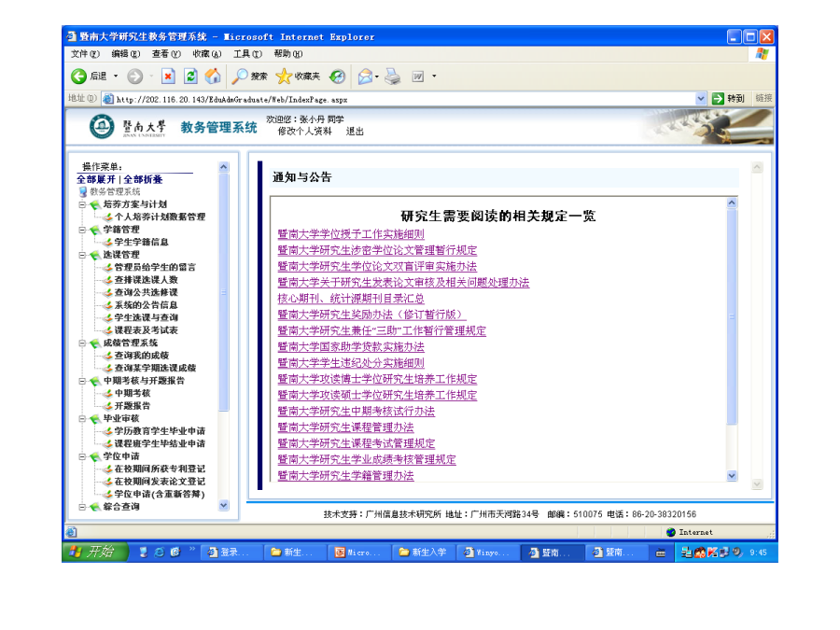The width and height of the screenshot is (840, 630).
Task: Click 修改个人资料 link
Action: point(304,132)
